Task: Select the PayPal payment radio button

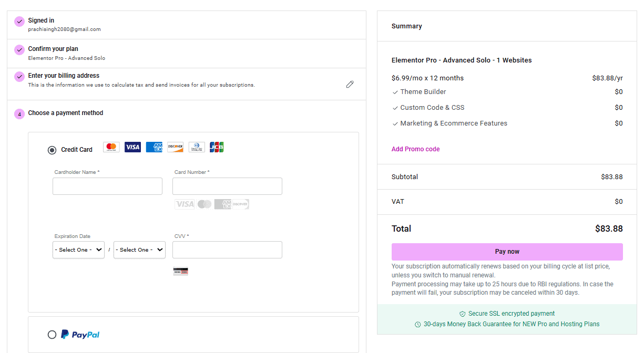Action: [52, 335]
